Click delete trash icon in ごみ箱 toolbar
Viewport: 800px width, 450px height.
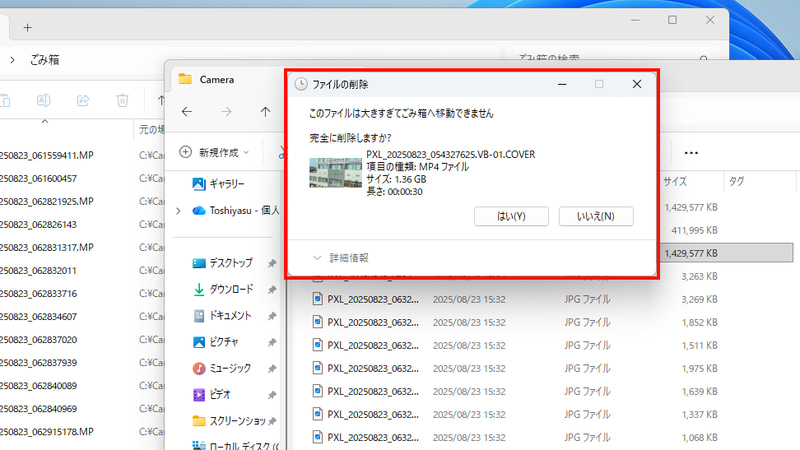[122, 100]
